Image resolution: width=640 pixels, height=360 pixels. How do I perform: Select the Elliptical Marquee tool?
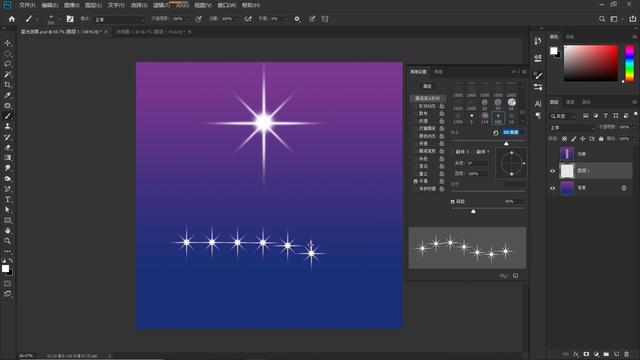pos(7,53)
